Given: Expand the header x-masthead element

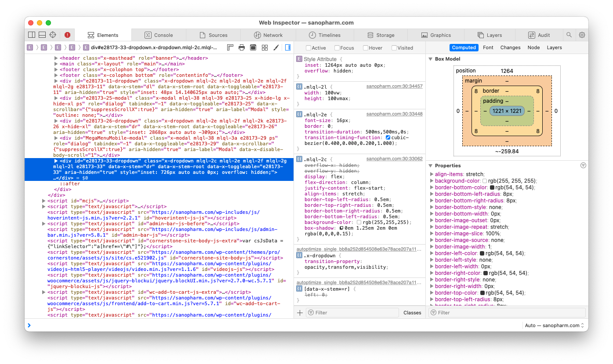Looking at the screenshot, I should (x=56, y=58).
